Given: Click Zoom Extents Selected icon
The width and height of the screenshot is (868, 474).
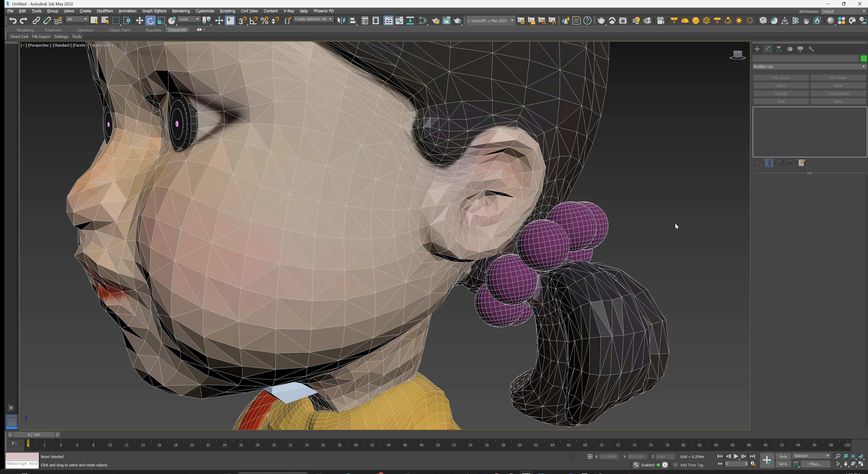Looking at the screenshot, I should coord(853,456).
